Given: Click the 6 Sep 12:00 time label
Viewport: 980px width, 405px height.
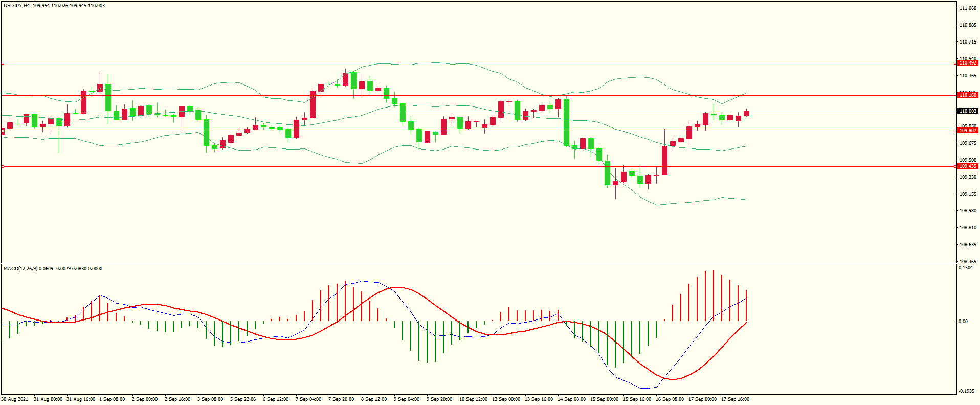Looking at the screenshot, I should coord(276,399).
